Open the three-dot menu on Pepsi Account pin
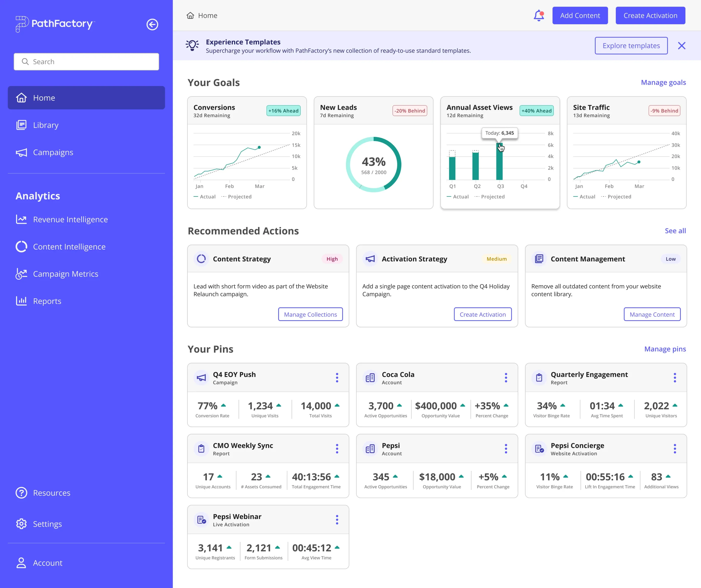 [x=506, y=449]
